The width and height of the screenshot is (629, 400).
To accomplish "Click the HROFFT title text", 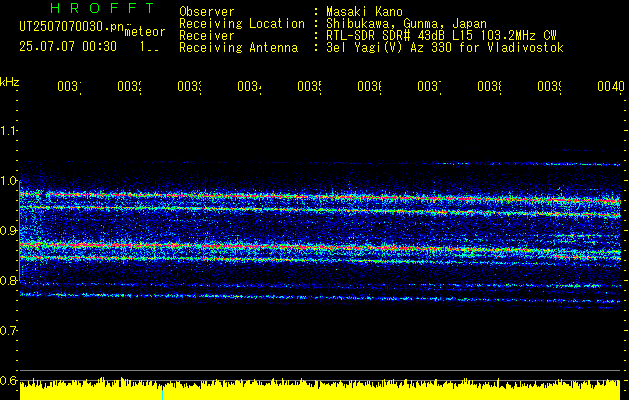I will tap(102, 8).
